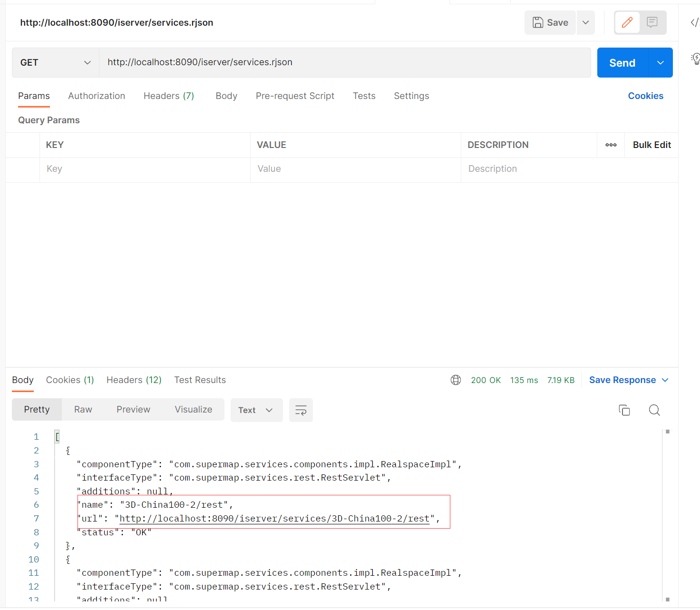Switch to edit mode pencil icon

click(x=627, y=22)
